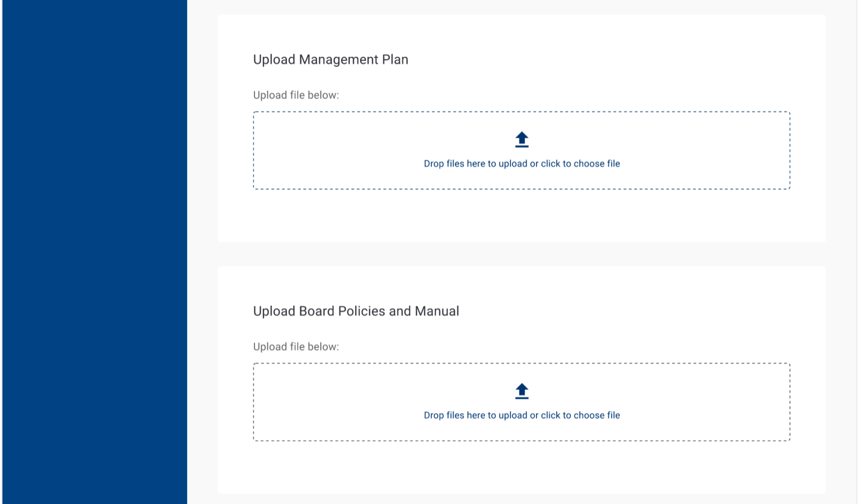Click 'Upload file below:' label under Management Plan
The width and height of the screenshot is (858, 504).
(x=296, y=95)
